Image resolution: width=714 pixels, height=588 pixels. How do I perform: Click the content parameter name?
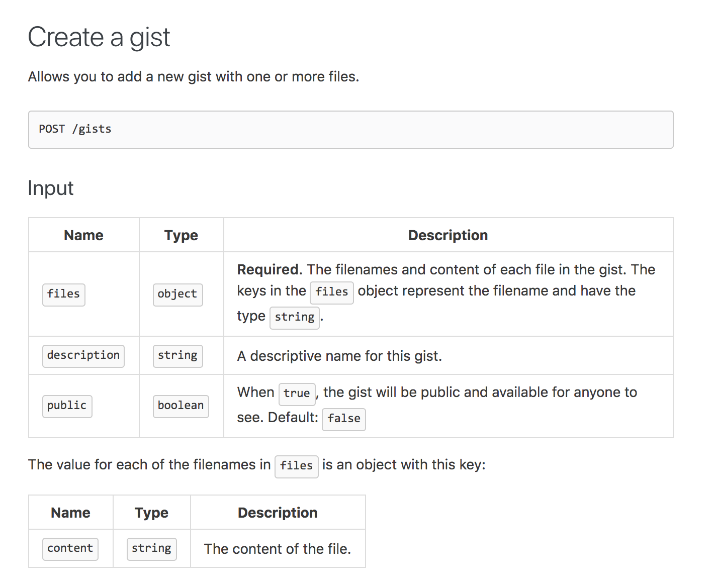point(70,548)
